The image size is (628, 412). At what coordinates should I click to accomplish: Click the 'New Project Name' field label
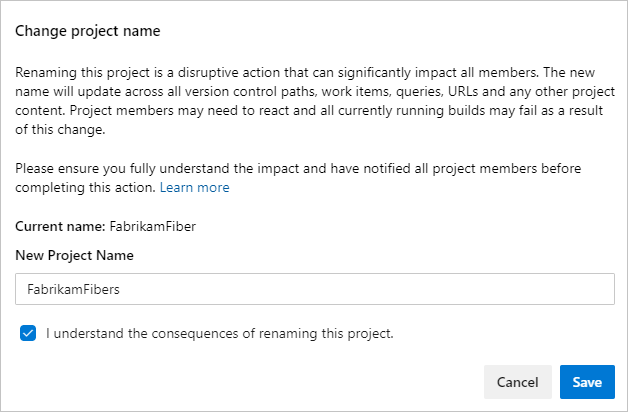pos(75,255)
